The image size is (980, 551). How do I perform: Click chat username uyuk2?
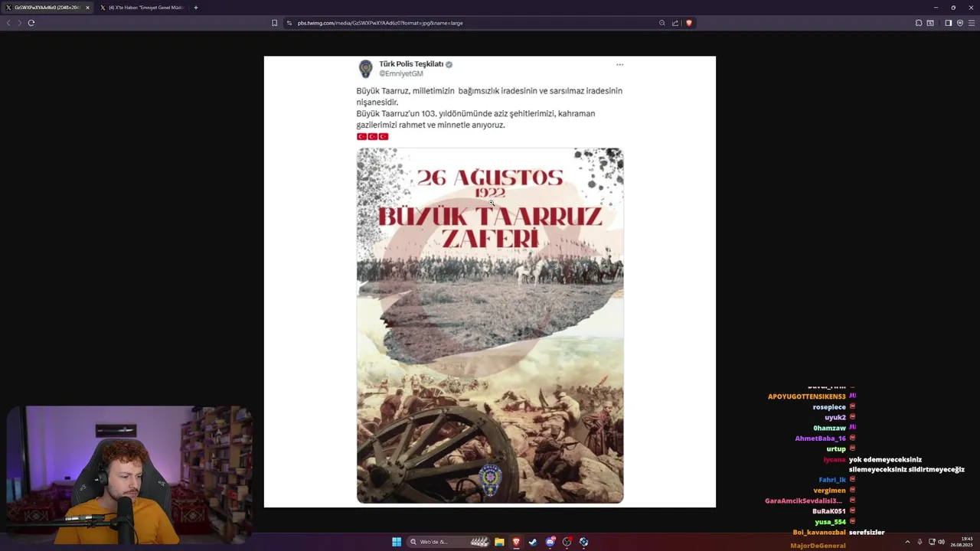point(835,418)
